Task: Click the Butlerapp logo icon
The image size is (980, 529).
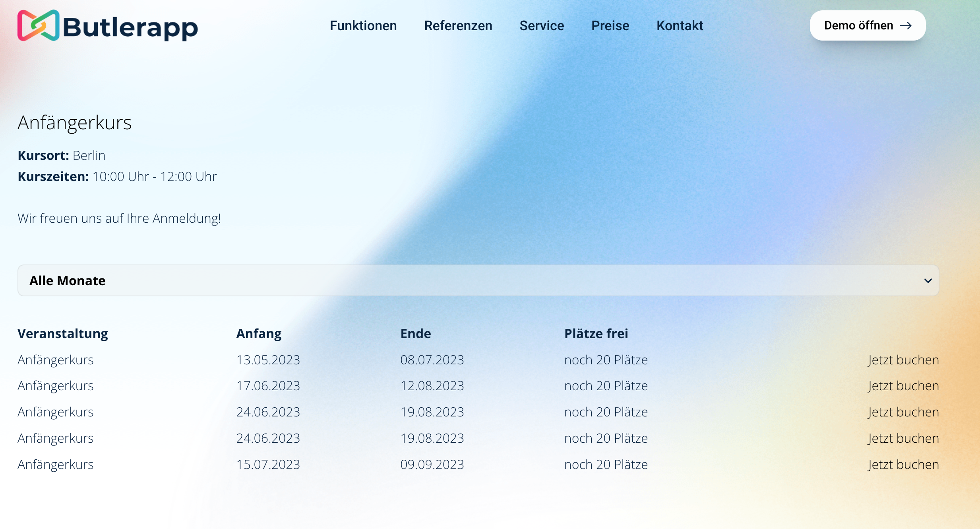Action: pyautogui.click(x=38, y=25)
